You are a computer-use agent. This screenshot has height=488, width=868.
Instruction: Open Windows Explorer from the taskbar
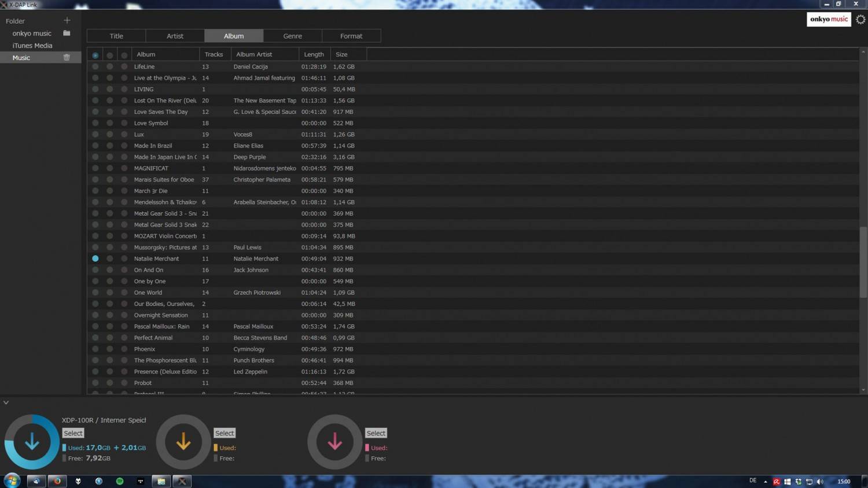tap(161, 481)
